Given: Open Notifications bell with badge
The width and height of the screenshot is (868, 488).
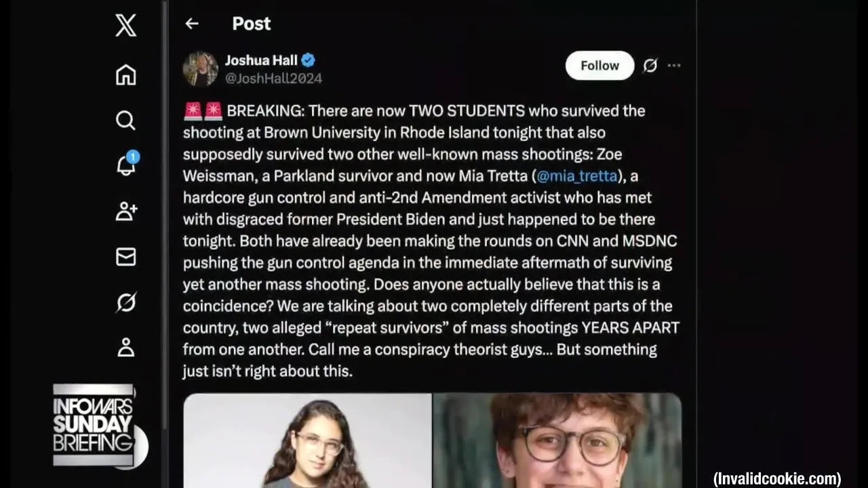Looking at the screenshot, I should point(126,165).
